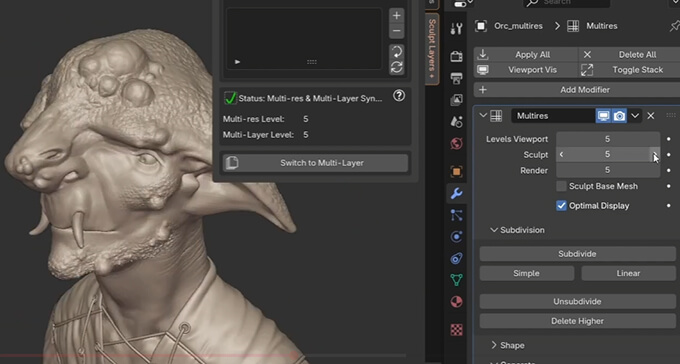Screen dimensions: 680x364
Task: Click the Linear subdivision button
Action: 628,273
